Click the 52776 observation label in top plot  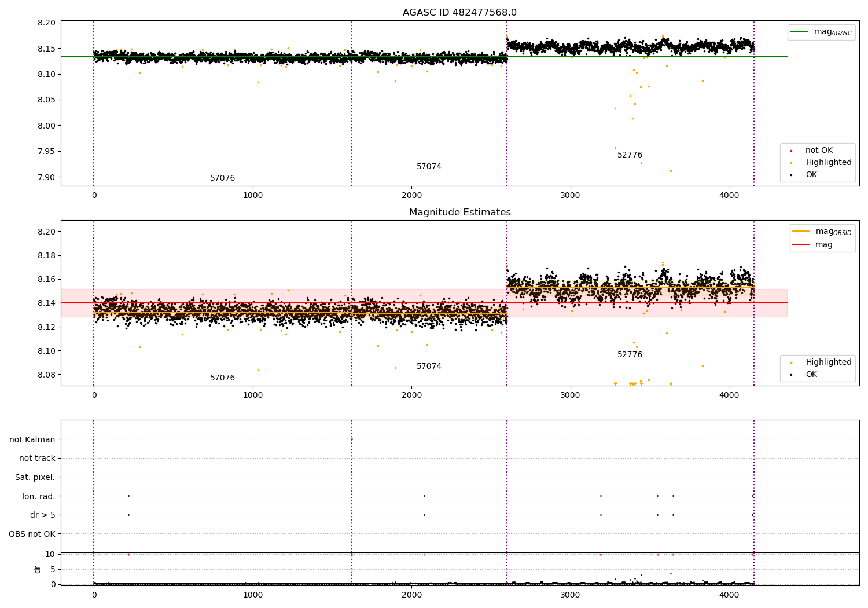630,155
